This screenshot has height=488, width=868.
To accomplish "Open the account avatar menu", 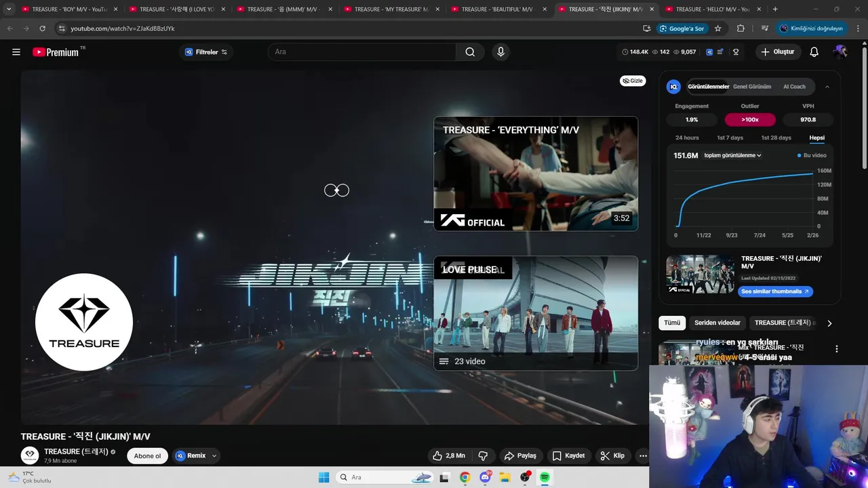I will click(x=841, y=52).
